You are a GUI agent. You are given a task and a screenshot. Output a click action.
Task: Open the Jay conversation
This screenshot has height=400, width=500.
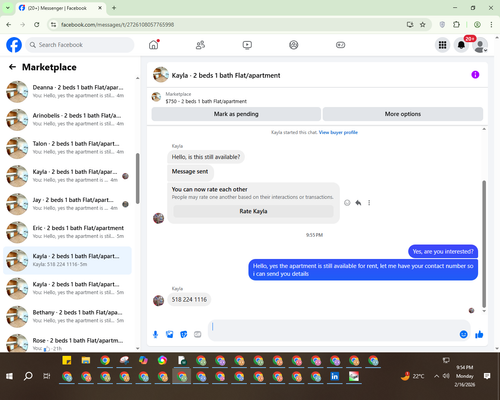[x=67, y=204]
